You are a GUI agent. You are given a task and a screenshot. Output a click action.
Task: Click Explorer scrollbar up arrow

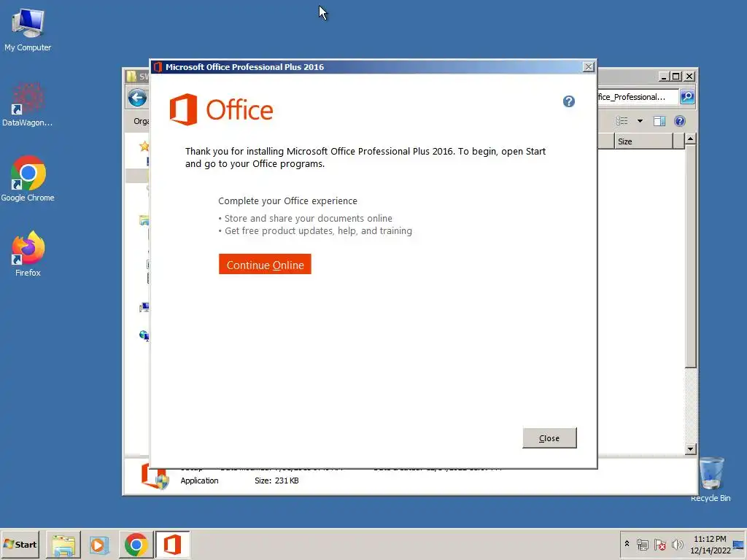click(690, 139)
